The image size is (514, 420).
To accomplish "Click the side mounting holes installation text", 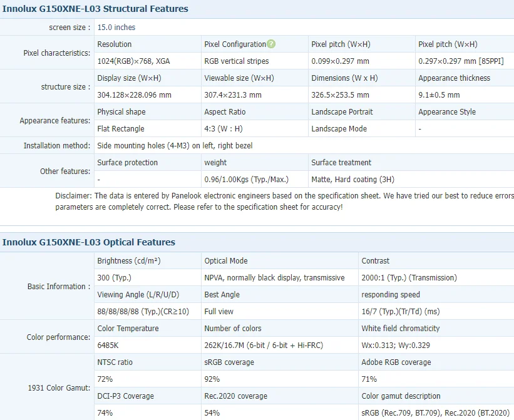I will [x=175, y=146].
